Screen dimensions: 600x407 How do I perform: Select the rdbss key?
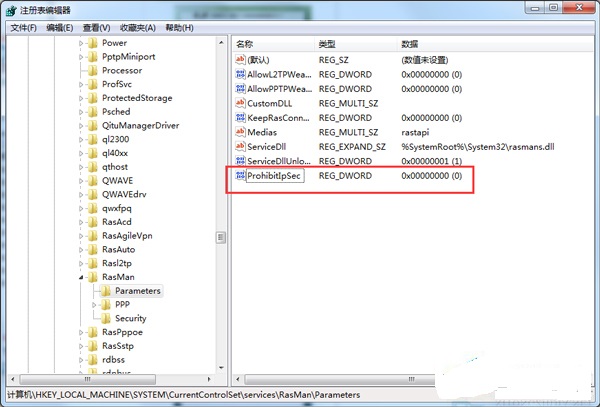pos(113,360)
